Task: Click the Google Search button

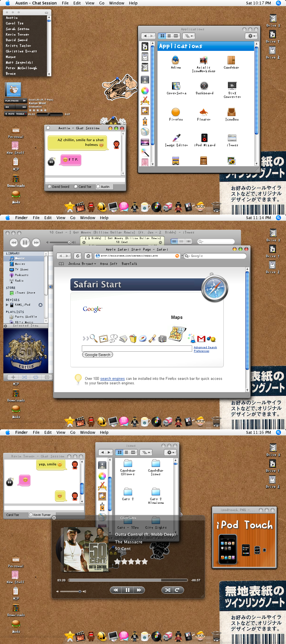Action: (x=97, y=355)
